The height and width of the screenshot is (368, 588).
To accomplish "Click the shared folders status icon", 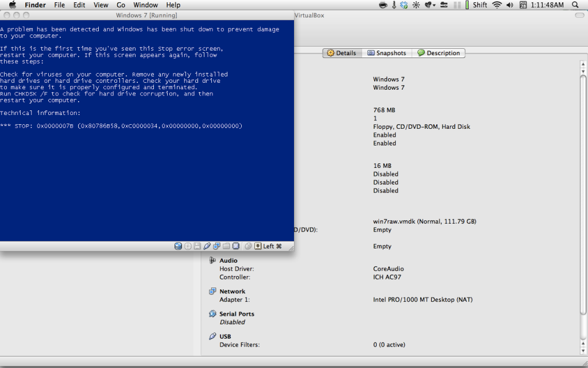I will 226,246.
